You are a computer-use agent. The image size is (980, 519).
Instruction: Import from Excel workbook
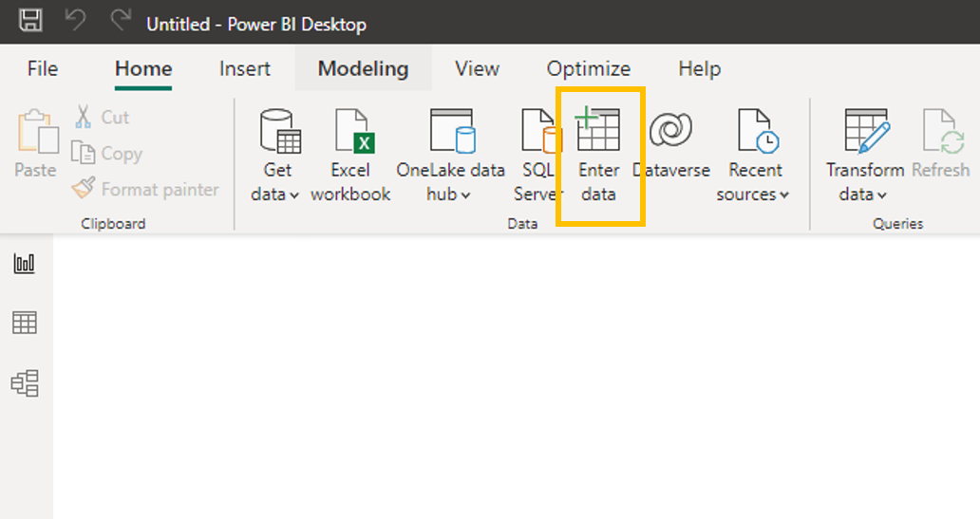[350, 155]
